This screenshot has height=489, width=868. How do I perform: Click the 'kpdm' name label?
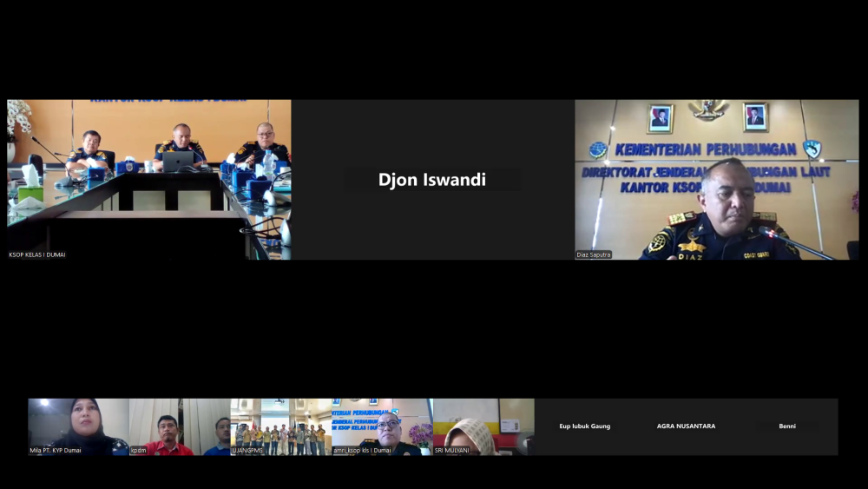click(x=138, y=450)
